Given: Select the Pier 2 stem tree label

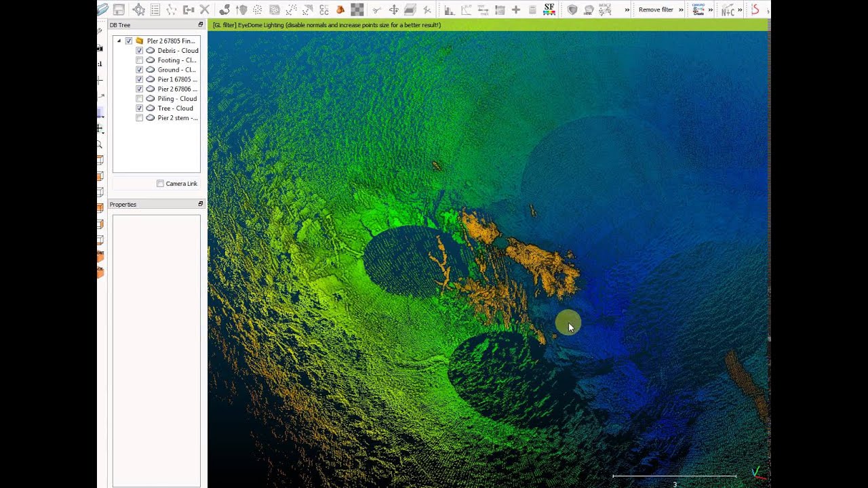Looking at the screenshot, I should click(x=178, y=118).
